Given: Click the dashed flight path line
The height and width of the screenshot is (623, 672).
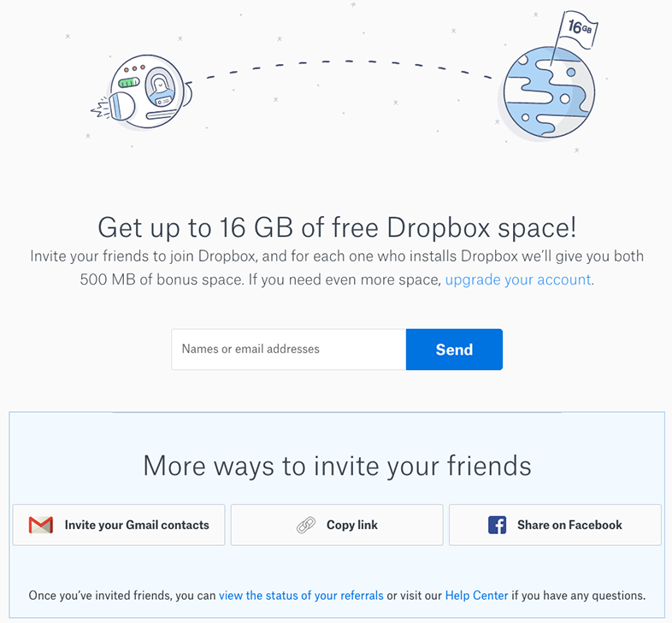Looking at the screenshot, I should 343,63.
